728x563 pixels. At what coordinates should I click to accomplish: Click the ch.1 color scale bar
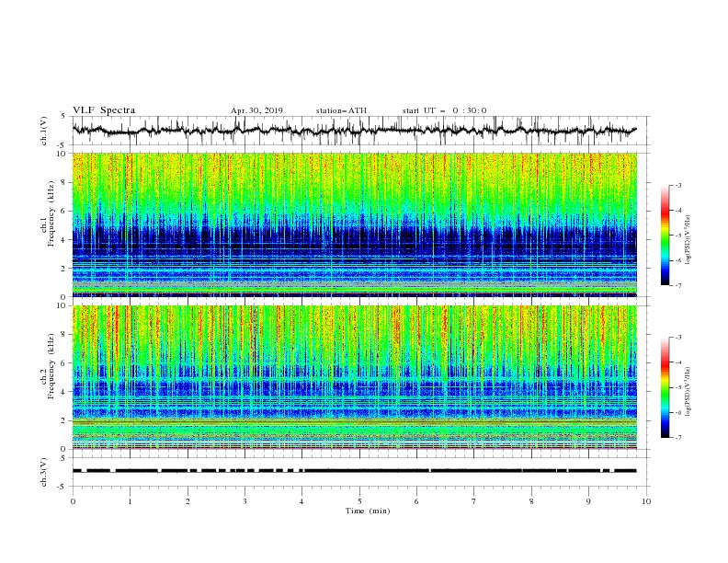665,236
